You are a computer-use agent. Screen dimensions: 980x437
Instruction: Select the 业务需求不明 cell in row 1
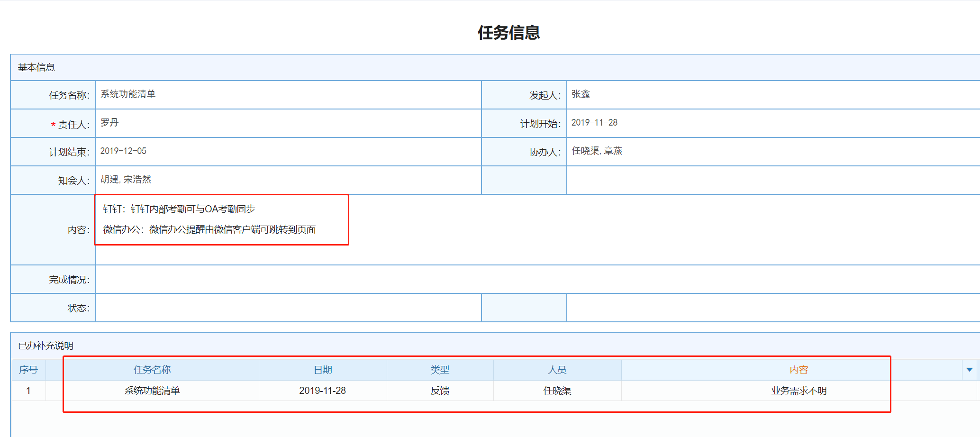[x=799, y=391]
